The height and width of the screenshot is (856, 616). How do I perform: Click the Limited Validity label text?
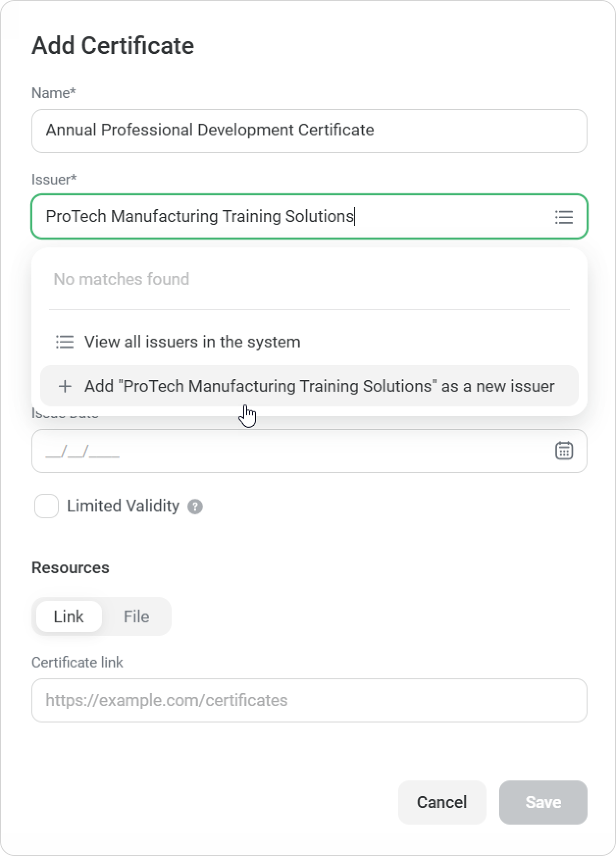pyautogui.click(x=123, y=506)
